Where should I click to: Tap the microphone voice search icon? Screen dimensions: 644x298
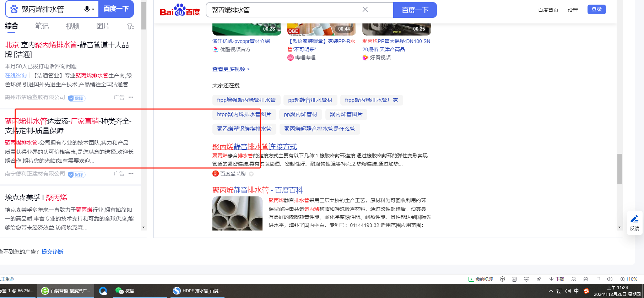(x=87, y=9)
